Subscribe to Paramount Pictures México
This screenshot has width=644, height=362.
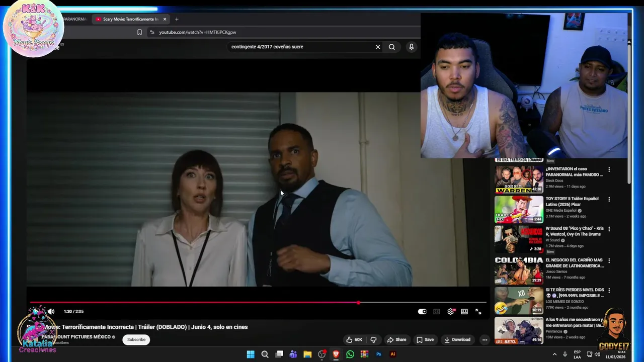(136, 340)
